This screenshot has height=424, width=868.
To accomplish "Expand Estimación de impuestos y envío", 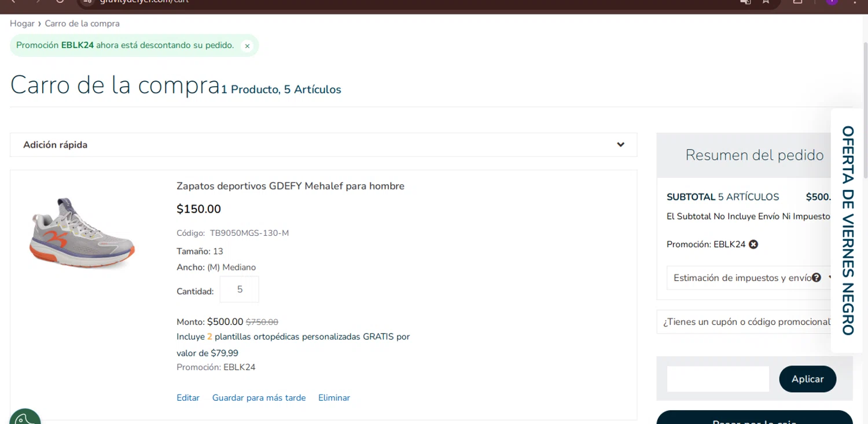I will pyautogui.click(x=749, y=278).
